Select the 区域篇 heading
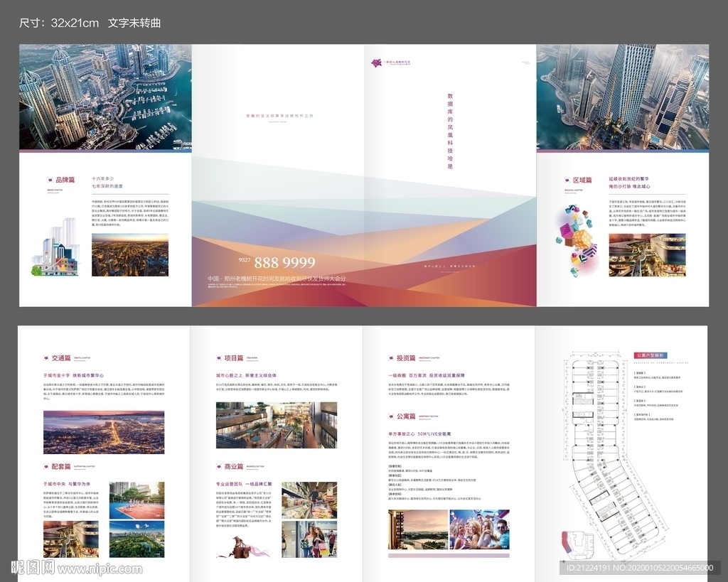This screenshot has width=728, height=582. pyautogui.click(x=582, y=180)
